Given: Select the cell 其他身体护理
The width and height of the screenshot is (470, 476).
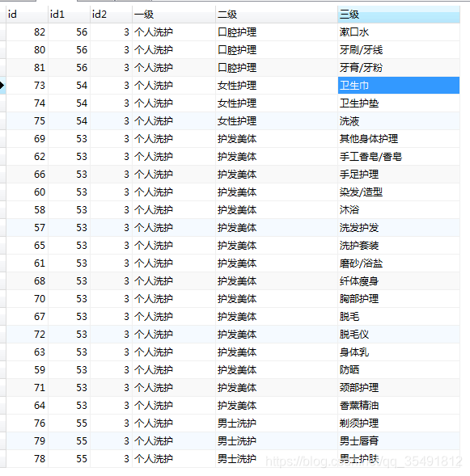Looking at the screenshot, I should point(399,139).
